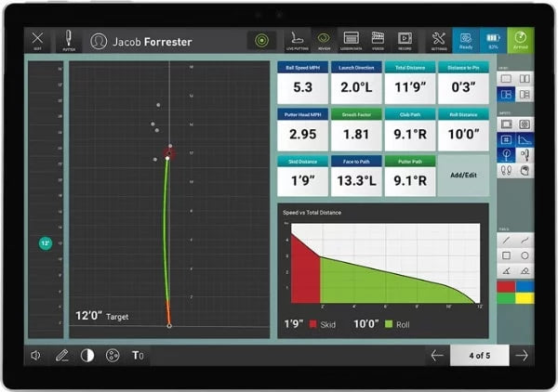The height and width of the screenshot is (392, 558).
Task: Go to the previous putt arrow
Action: click(x=437, y=355)
